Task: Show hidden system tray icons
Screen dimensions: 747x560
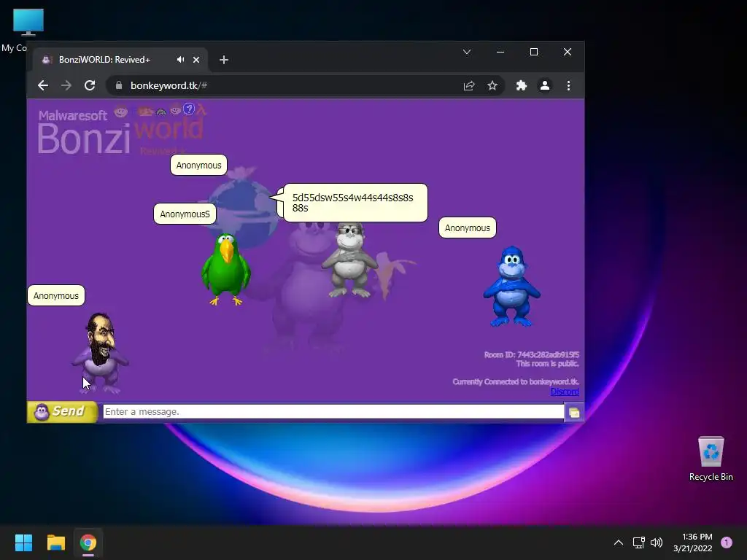Action: (x=619, y=542)
